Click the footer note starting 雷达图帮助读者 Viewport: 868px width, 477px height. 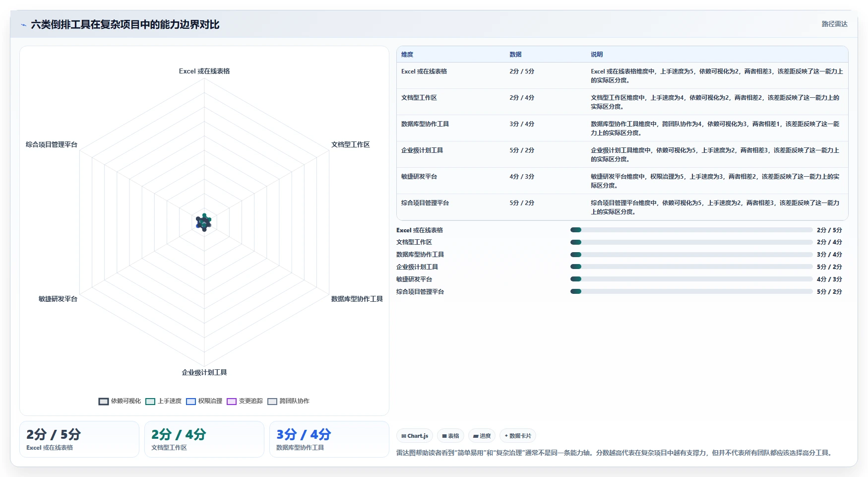point(616,453)
